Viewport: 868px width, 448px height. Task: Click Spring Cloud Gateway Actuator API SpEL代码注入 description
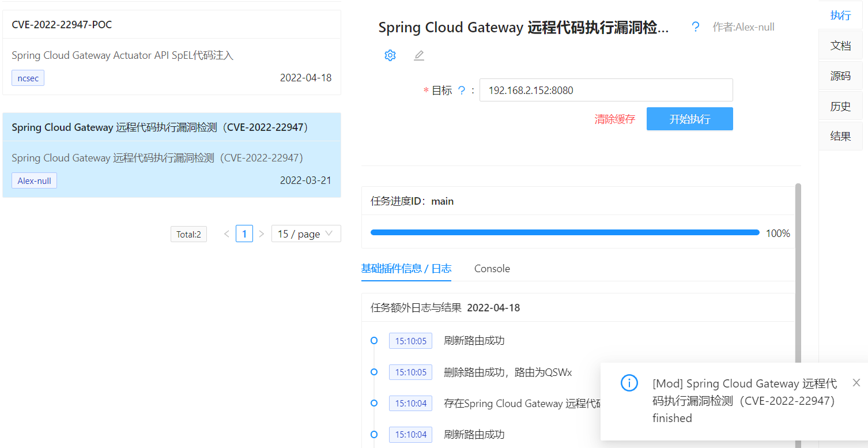point(123,55)
